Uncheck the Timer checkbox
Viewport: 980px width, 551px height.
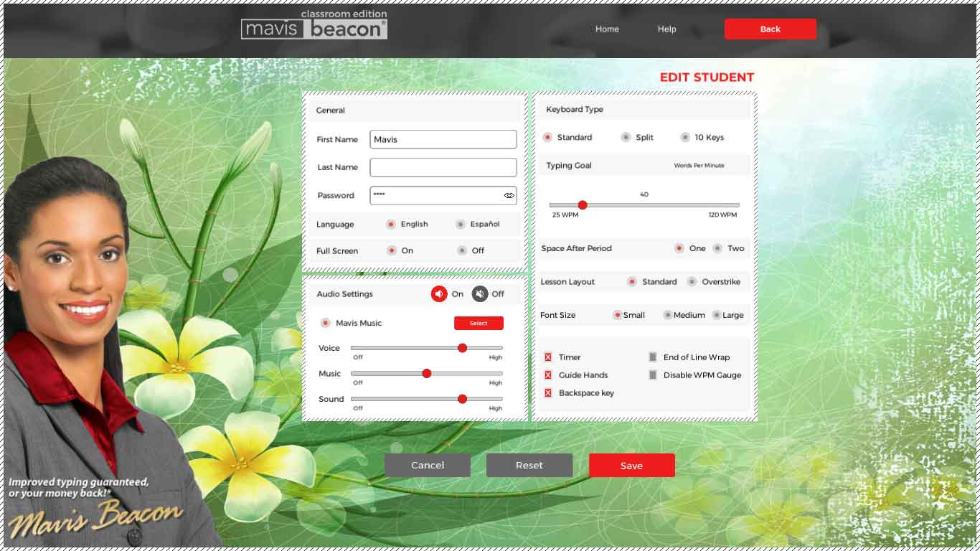pyautogui.click(x=548, y=357)
